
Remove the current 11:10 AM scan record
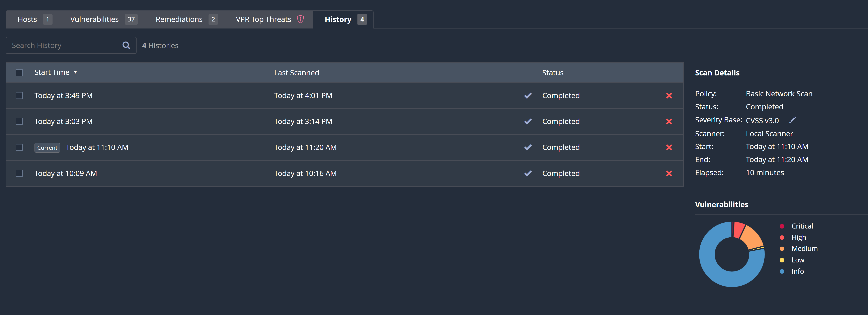coord(669,147)
